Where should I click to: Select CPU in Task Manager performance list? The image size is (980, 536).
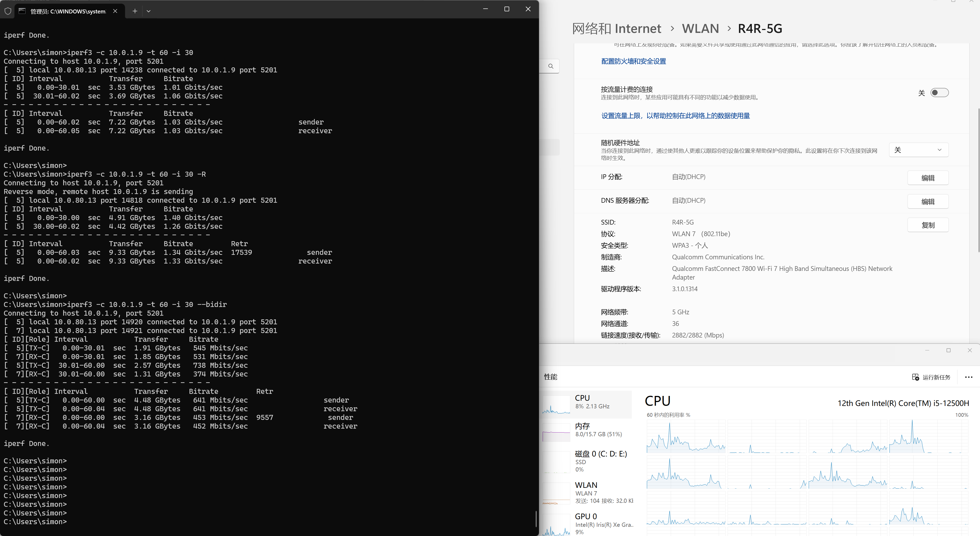tap(586, 404)
